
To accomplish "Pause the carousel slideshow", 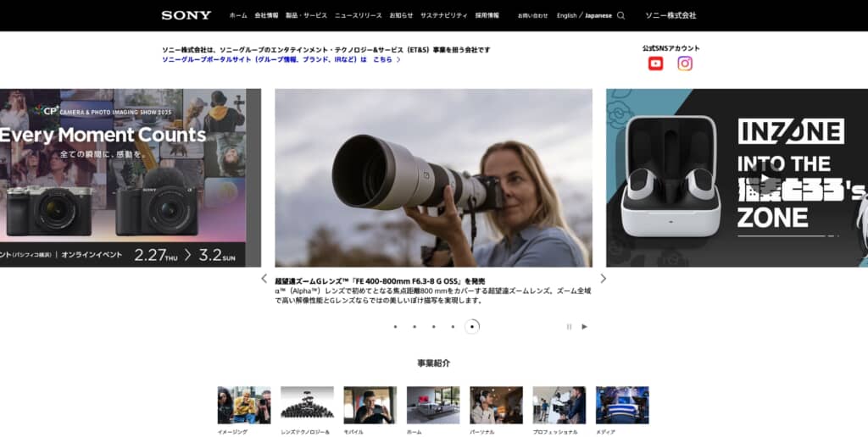I will 569,327.
